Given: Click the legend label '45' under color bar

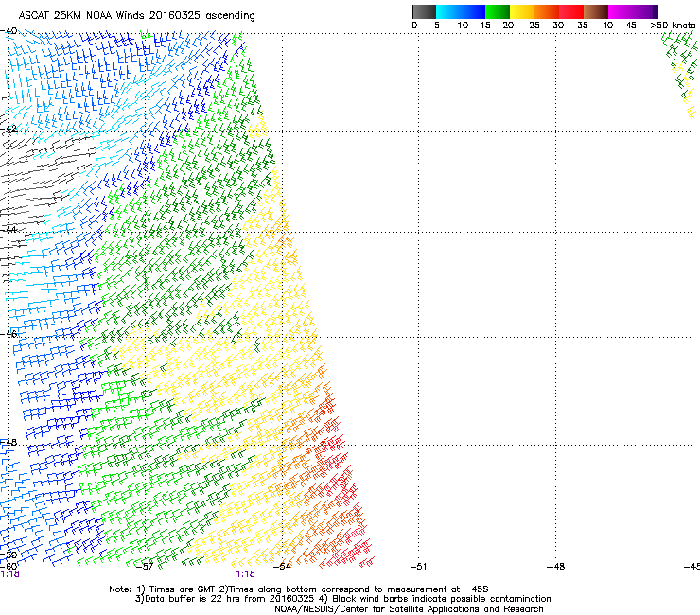Looking at the screenshot, I should click(631, 26).
